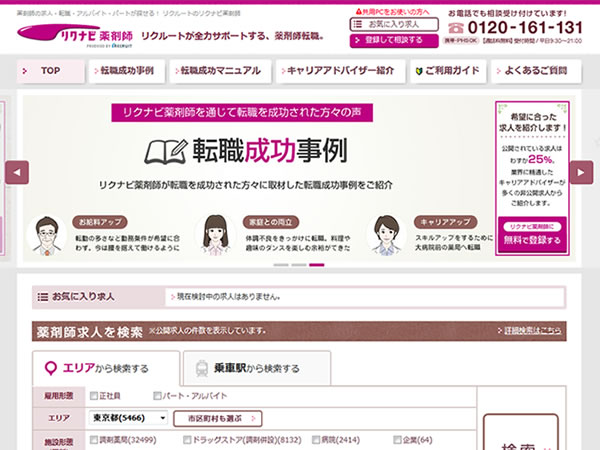600x450 pixels.
Task: Show previous banner slide
Action: tap(17, 172)
